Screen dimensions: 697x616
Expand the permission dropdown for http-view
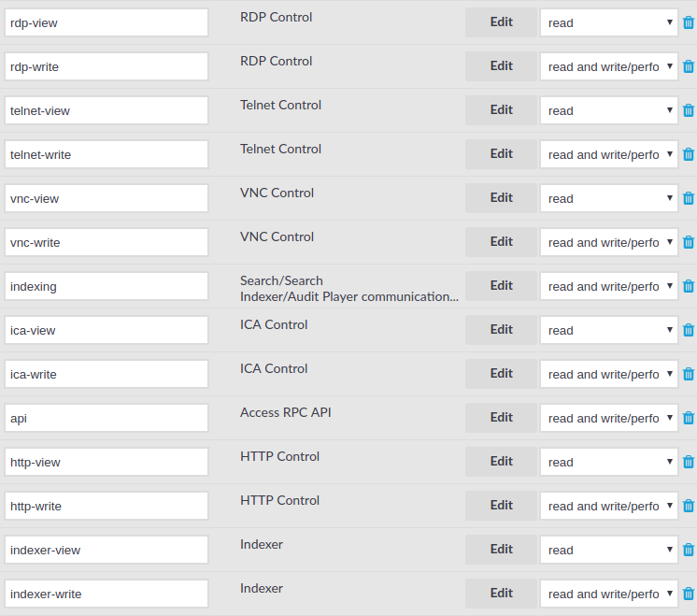pos(609,462)
